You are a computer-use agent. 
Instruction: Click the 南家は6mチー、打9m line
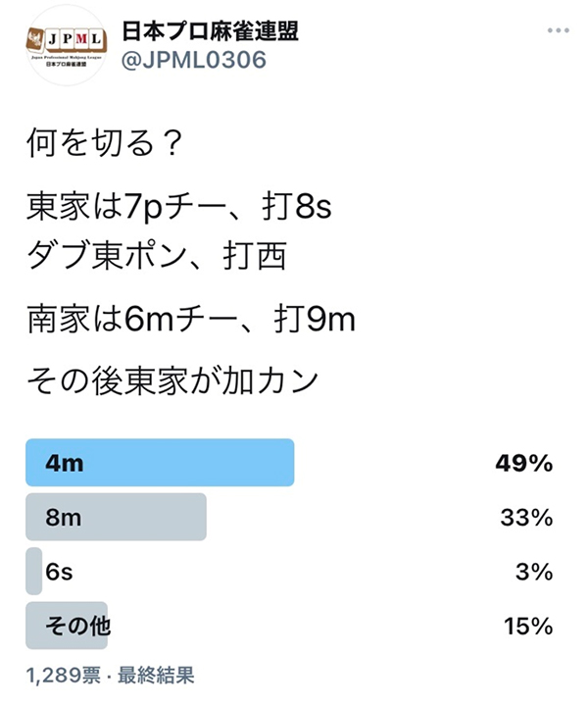190,320
